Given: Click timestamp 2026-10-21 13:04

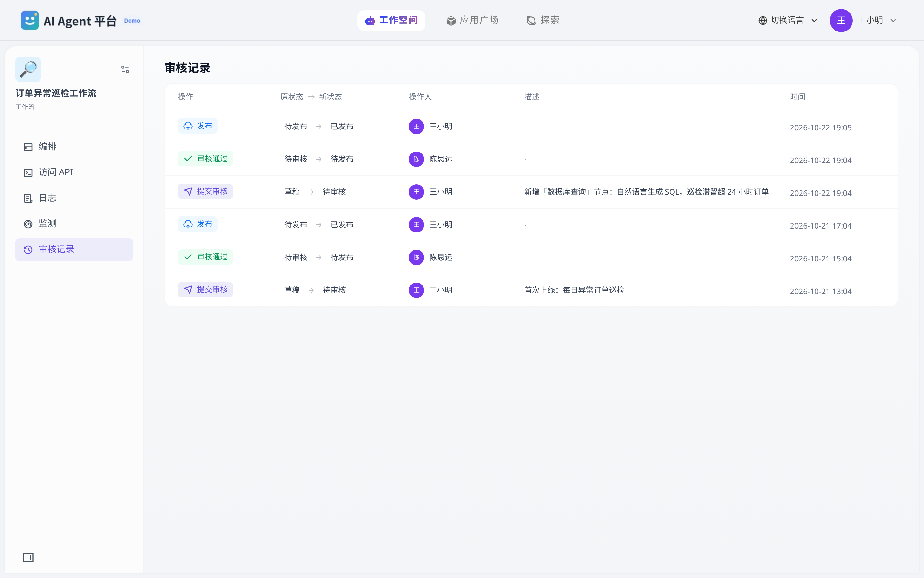Looking at the screenshot, I should tap(820, 291).
